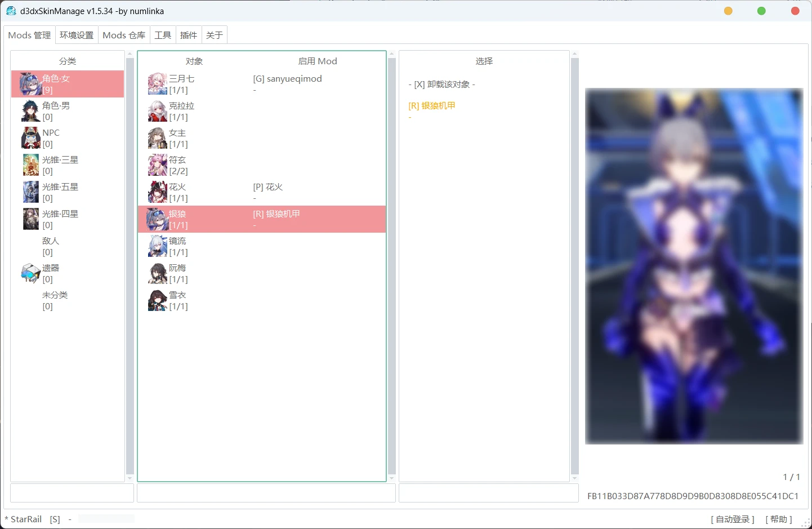812x529 pixels.
Task: Click the NPC category avatar icon
Action: click(30, 138)
